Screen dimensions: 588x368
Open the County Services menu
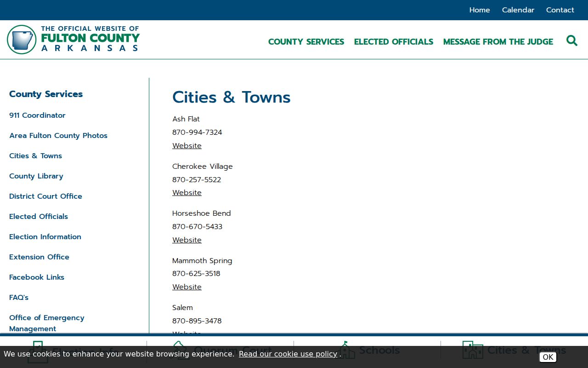pyautogui.click(x=306, y=42)
